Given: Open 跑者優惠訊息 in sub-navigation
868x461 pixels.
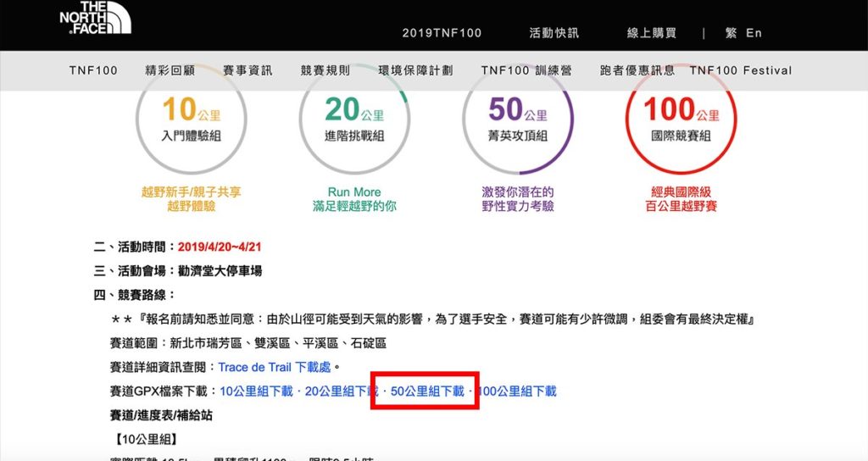Looking at the screenshot, I should click(x=637, y=71).
